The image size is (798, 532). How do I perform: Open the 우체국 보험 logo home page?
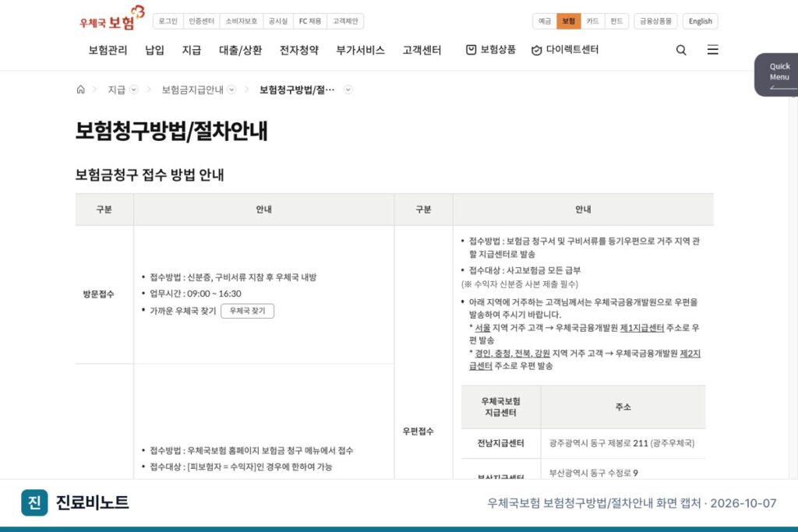click(x=111, y=19)
